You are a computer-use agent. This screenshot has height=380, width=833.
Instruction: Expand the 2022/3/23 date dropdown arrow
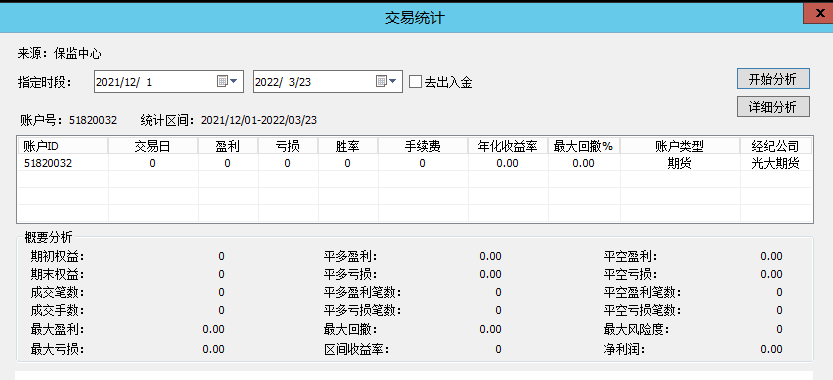click(392, 81)
